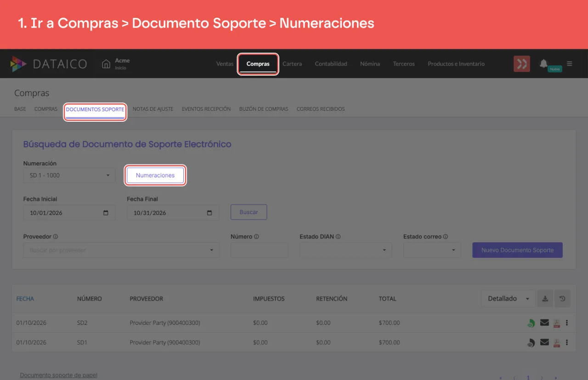Open the Nómina menu item
The image size is (588, 380).
click(370, 64)
